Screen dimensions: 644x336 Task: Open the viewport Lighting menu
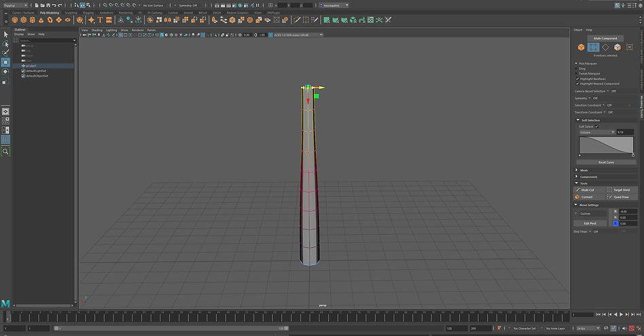tap(111, 31)
